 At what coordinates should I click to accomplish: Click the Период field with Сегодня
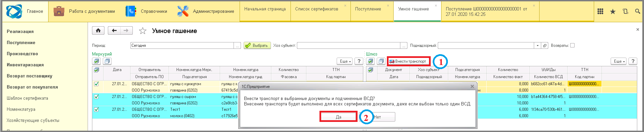click(182, 45)
